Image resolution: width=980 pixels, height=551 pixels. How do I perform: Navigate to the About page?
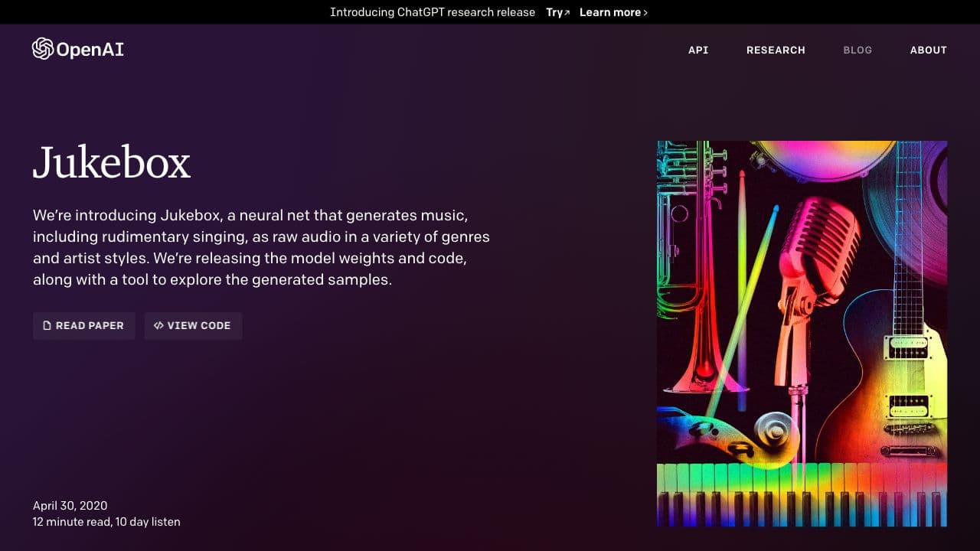pyautogui.click(x=928, y=50)
